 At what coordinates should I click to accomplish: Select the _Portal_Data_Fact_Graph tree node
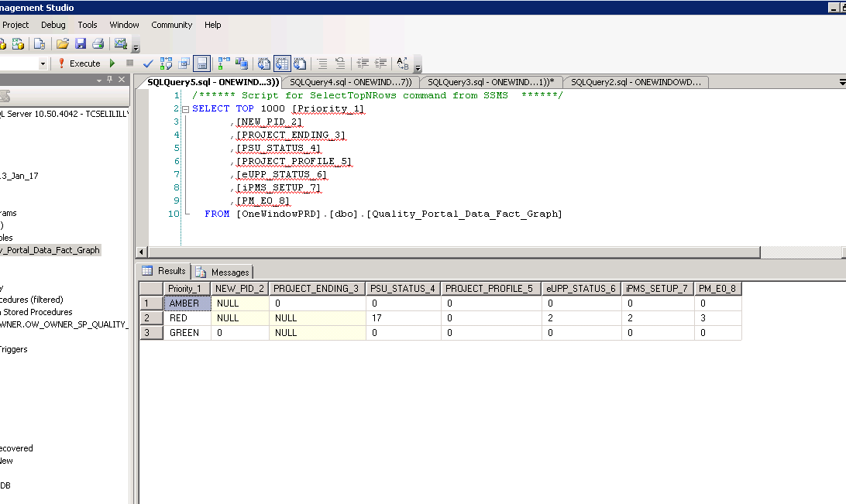pyautogui.click(x=50, y=250)
